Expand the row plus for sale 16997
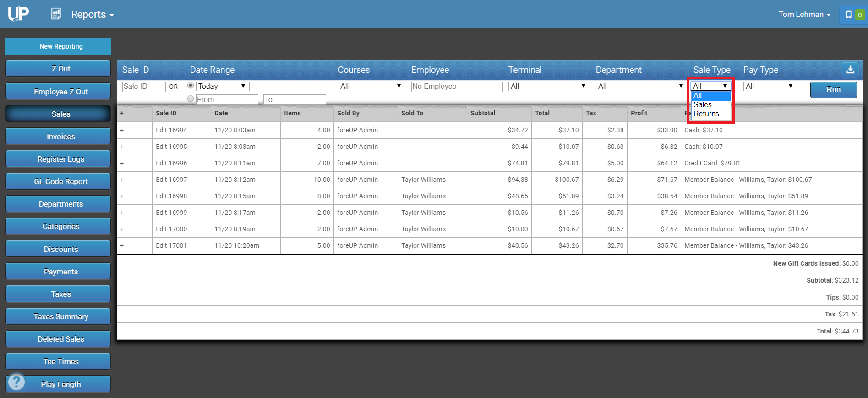This screenshot has height=398, width=868. (x=122, y=180)
